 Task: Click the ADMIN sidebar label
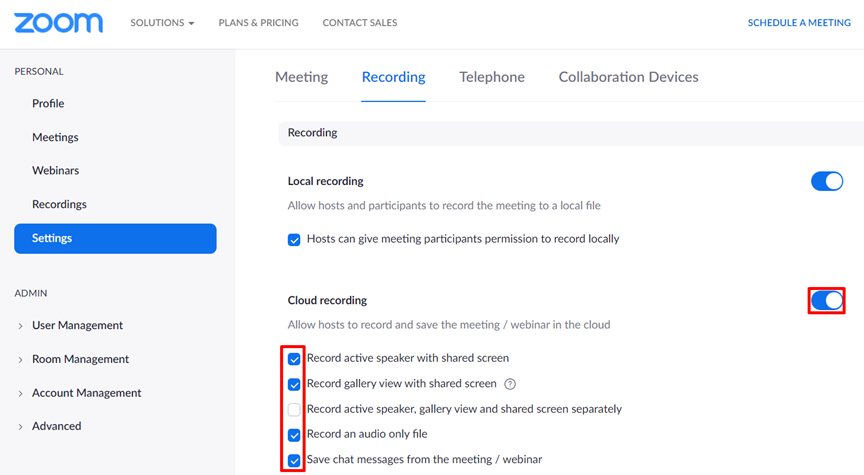[x=31, y=293]
